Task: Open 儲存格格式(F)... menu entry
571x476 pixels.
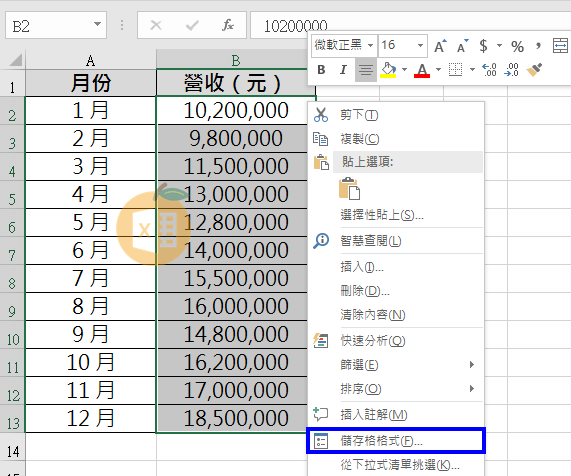Action: 396,441
